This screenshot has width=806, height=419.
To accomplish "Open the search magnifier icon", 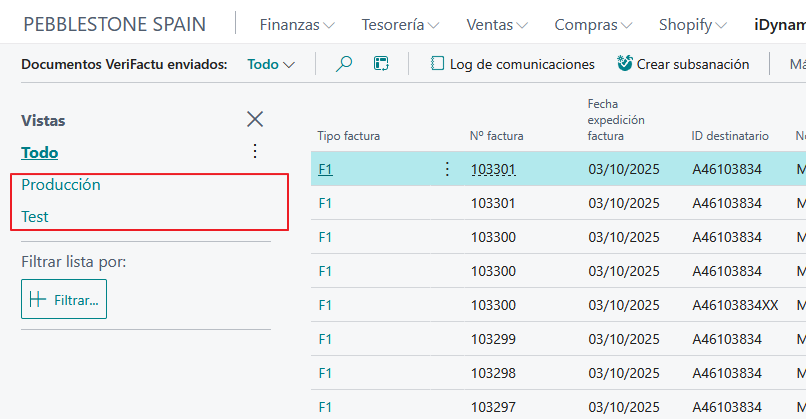I will (x=344, y=64).
